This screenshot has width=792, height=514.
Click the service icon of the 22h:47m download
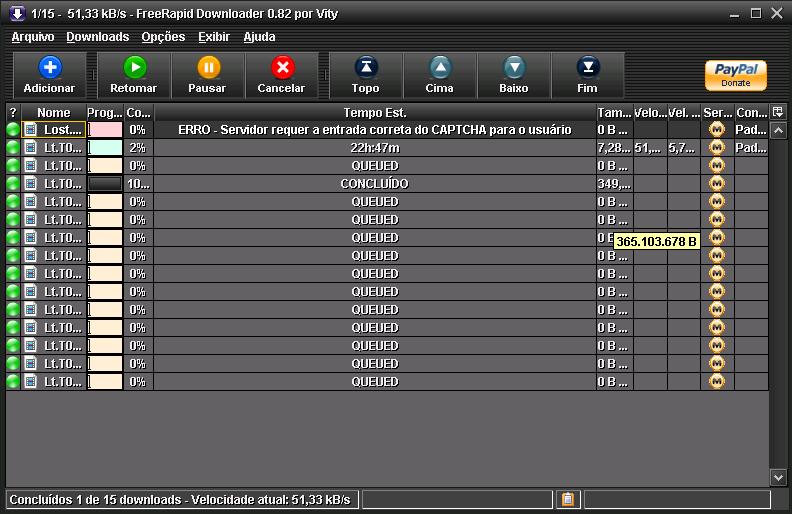716,148
